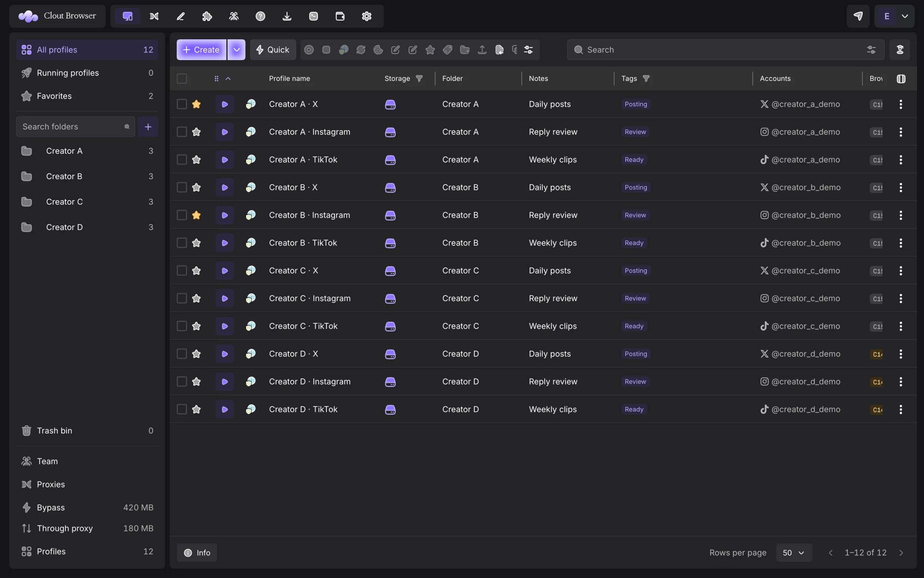Select the Creator A · X row checkbox

pos(182,104)
